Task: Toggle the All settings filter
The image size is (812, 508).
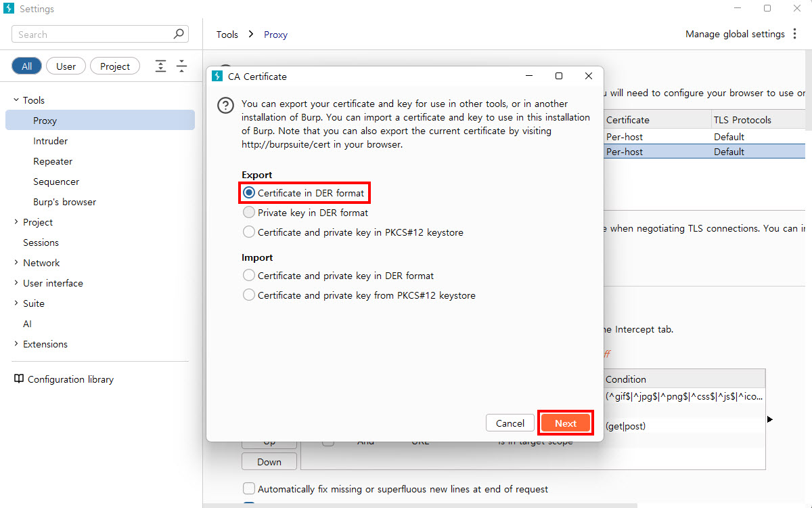Action: (26, 66)
